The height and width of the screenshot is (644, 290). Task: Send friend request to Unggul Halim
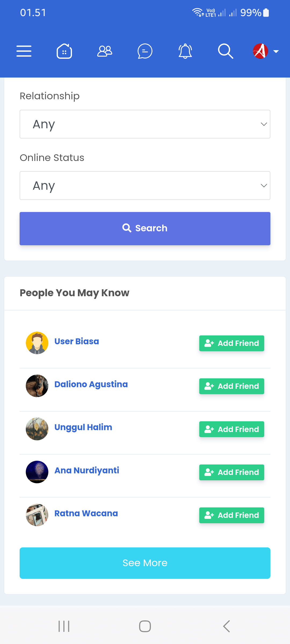(231, 429)
